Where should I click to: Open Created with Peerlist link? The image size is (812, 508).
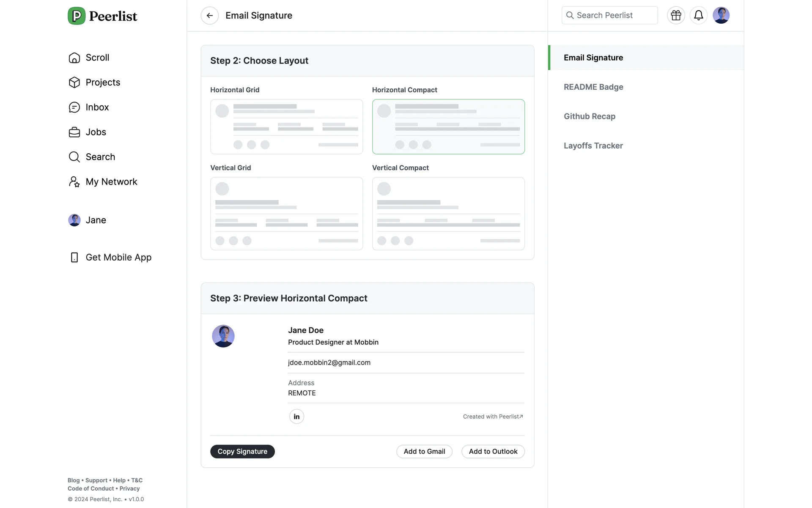click(493, 417)
